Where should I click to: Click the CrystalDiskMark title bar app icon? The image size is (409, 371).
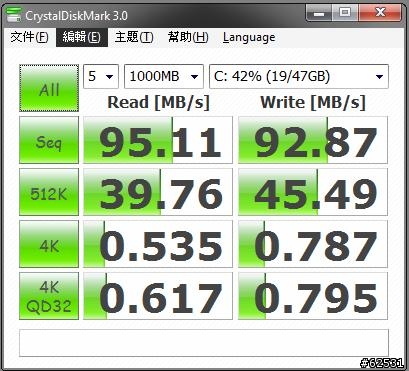coord(13,15)
